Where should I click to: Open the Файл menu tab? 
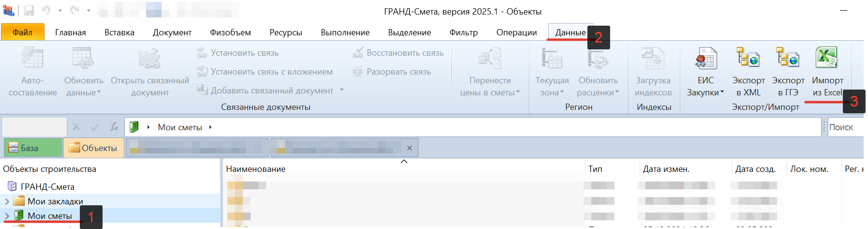23,32
